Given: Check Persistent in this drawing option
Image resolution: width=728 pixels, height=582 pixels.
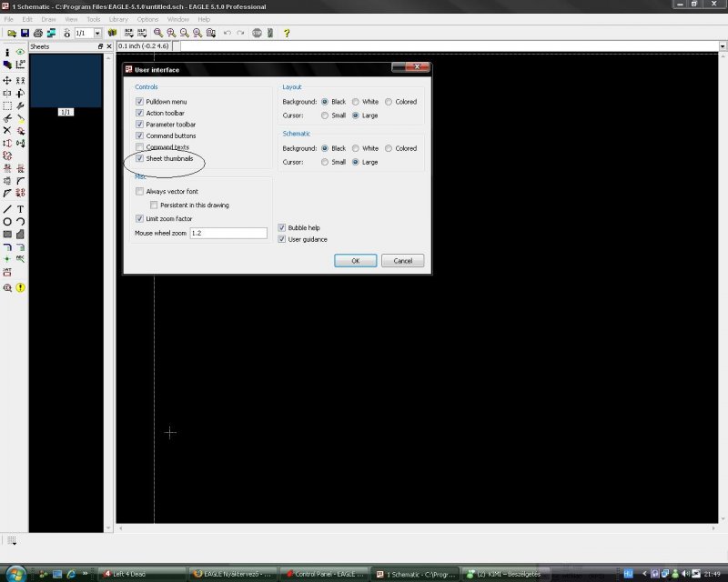Looking at the screenshot, I should coord(154,206).
